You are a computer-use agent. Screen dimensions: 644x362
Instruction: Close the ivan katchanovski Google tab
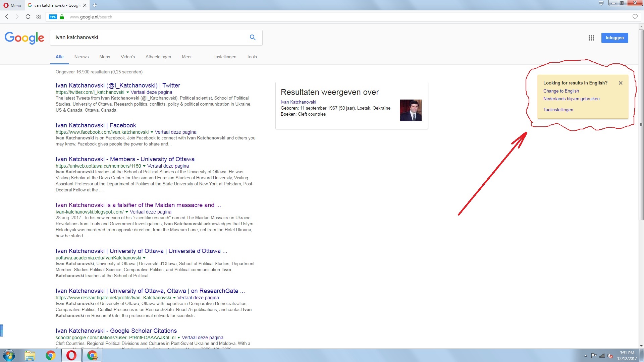click(x=85, y=5)
